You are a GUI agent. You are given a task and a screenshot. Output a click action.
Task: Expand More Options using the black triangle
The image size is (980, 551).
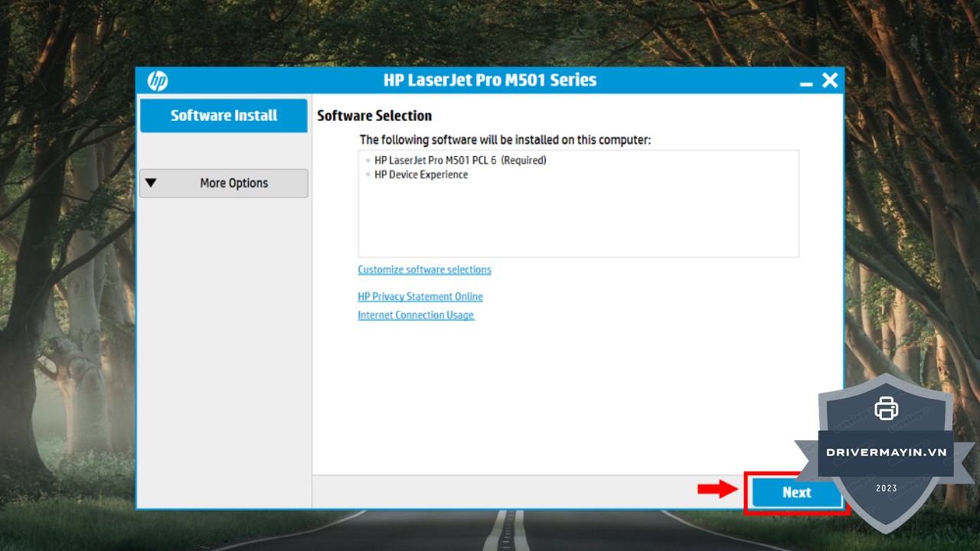click(151, 183)
